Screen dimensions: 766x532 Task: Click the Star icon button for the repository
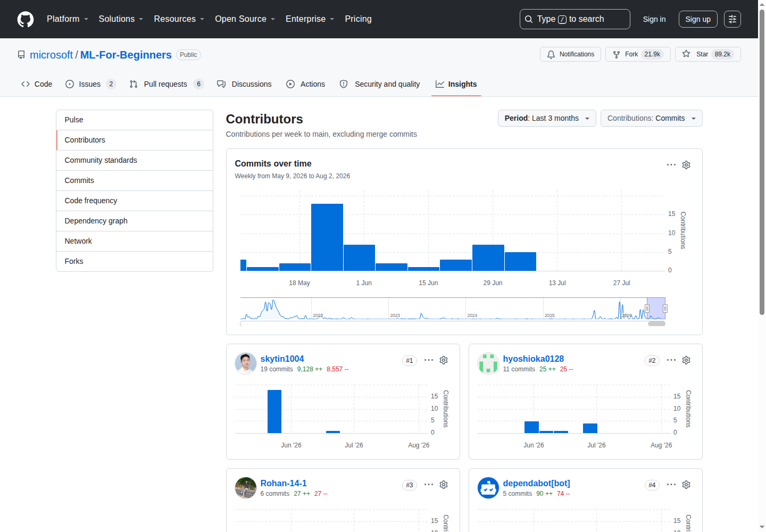(x=707, y=54)
